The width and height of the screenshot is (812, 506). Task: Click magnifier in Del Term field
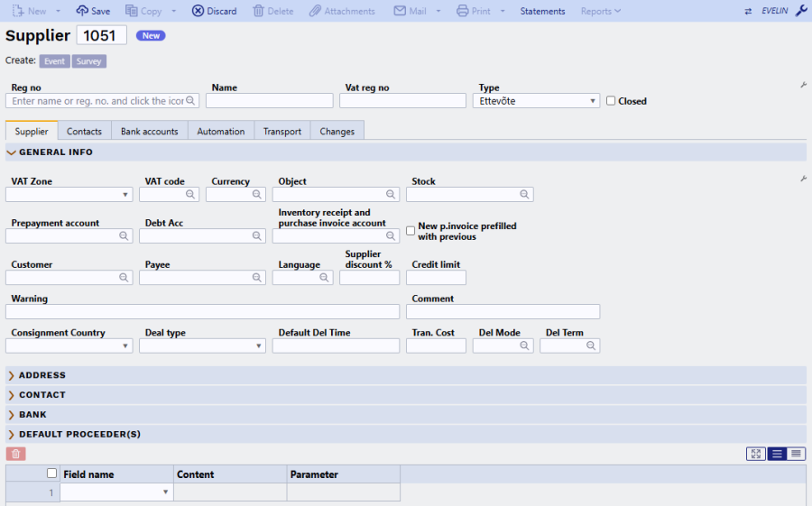pos(591,345)
